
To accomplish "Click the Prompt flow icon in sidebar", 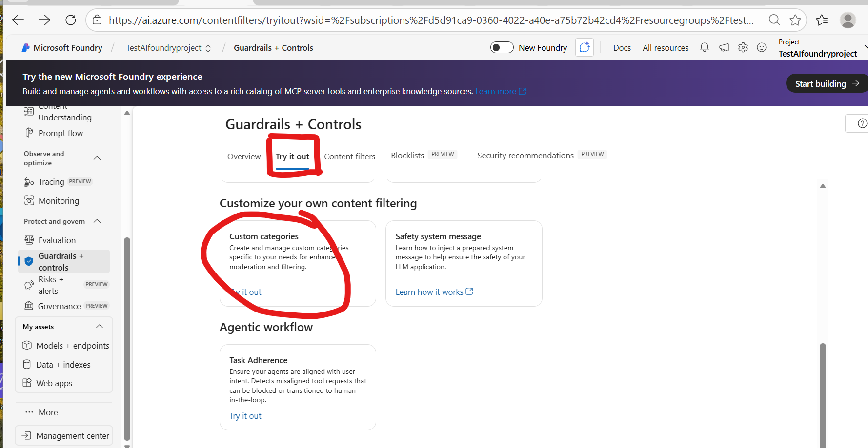I will [x=29, y=133].
